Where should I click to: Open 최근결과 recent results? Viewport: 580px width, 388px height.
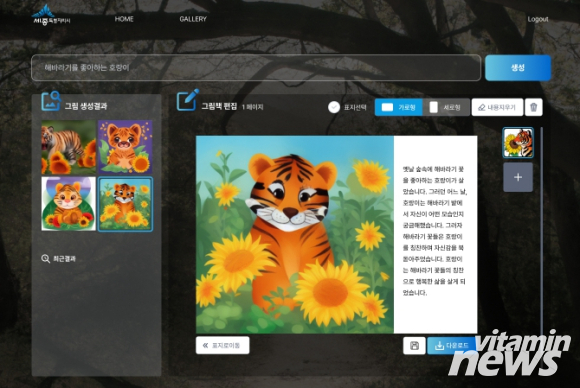58,259
